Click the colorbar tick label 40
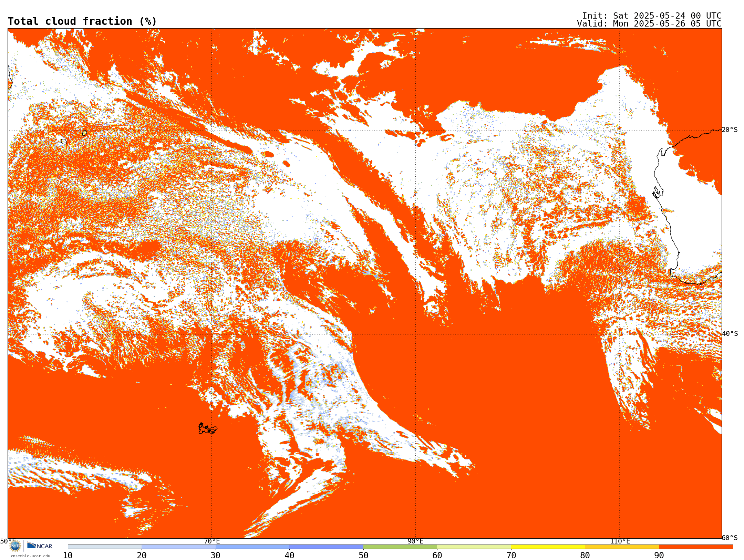The image size is (744, 560). [289, 556]
